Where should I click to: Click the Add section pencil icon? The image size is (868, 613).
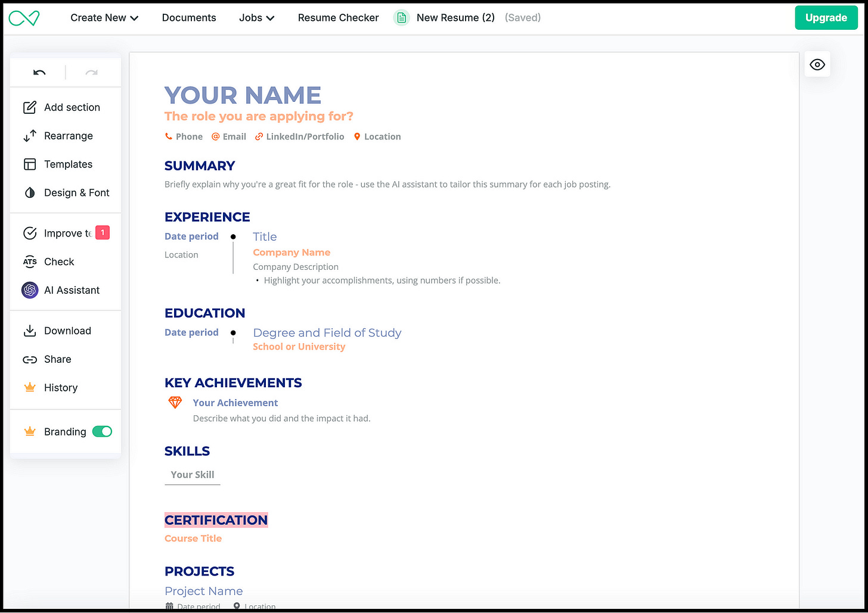30,107
